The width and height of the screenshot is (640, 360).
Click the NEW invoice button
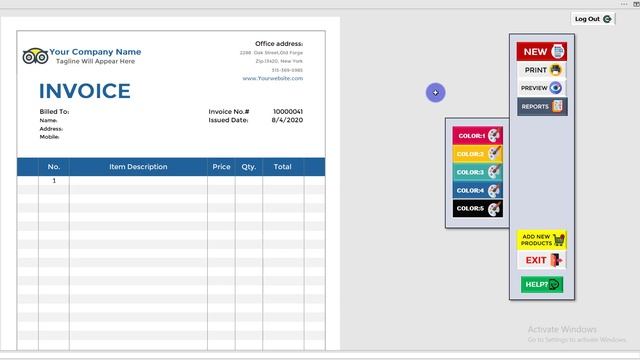pos(542,51)
